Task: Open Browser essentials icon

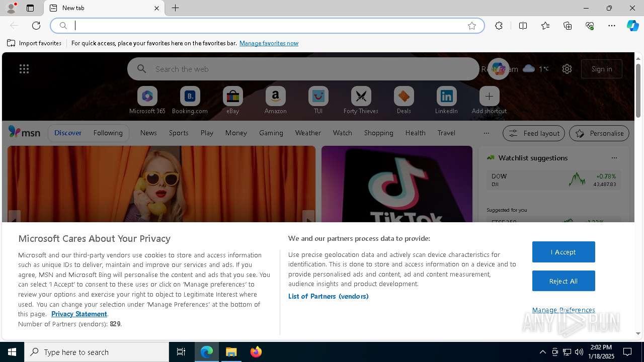Action: (x=590, y=26)
